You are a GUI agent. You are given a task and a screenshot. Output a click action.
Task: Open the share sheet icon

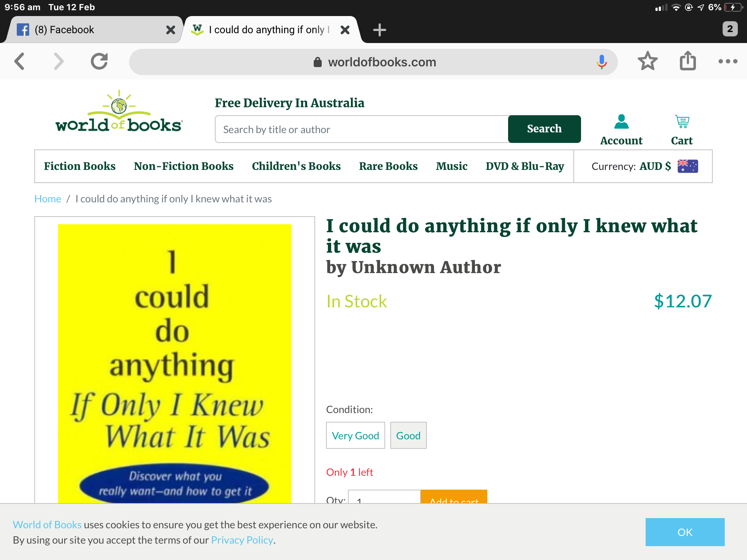pyautogui.click(x=688, y=61)
